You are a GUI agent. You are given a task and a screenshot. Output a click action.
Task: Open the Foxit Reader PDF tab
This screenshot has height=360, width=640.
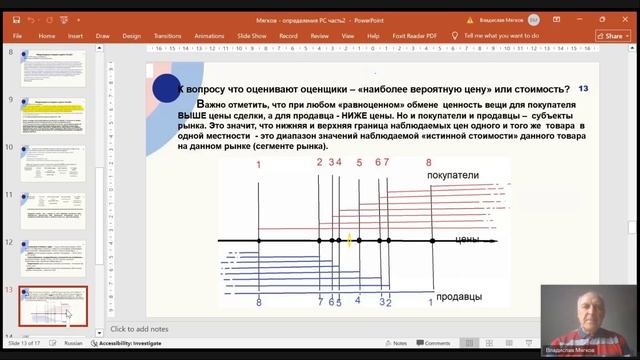[414, 36]
